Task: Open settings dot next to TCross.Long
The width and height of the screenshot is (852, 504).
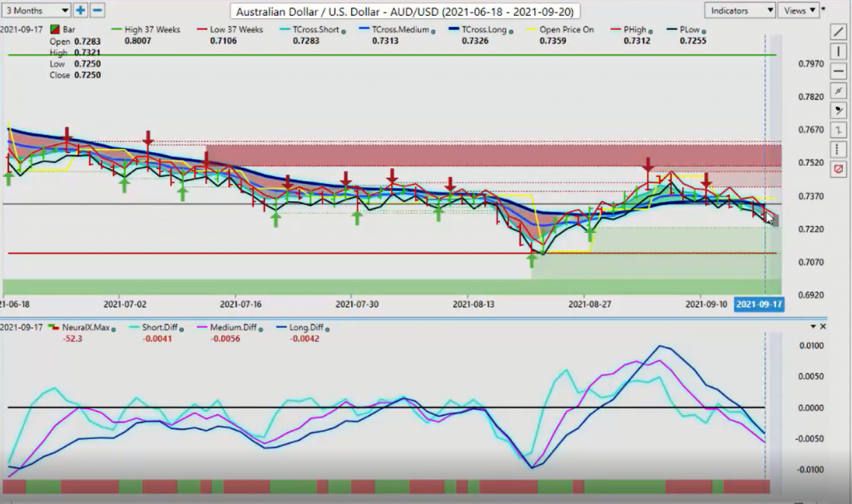Action: [511, 32]
